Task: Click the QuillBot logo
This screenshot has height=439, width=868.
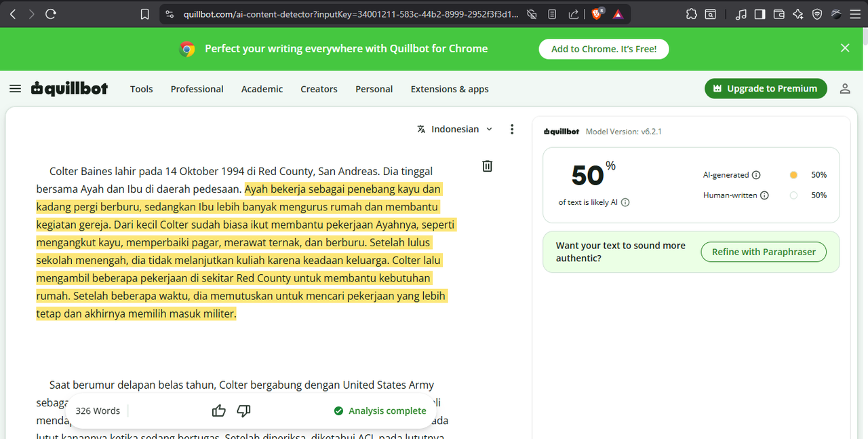Action: click(x=69, y=88)
